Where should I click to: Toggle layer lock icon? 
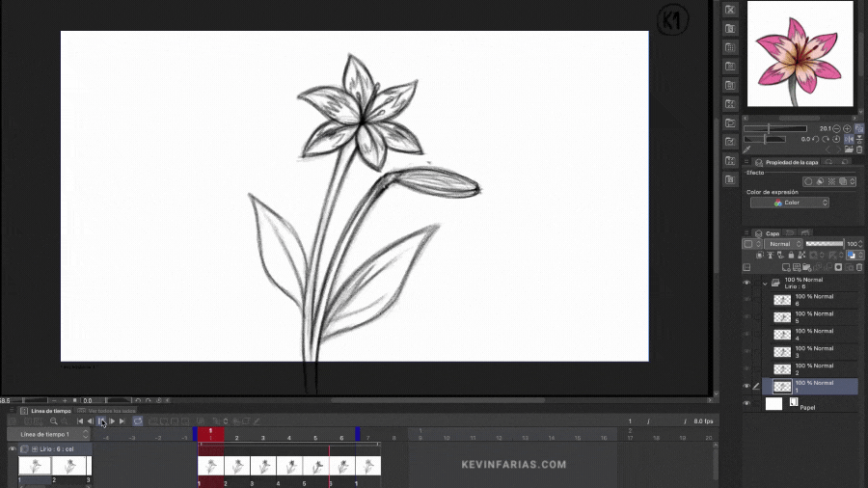pyautogui.click(x=791, y=255)
